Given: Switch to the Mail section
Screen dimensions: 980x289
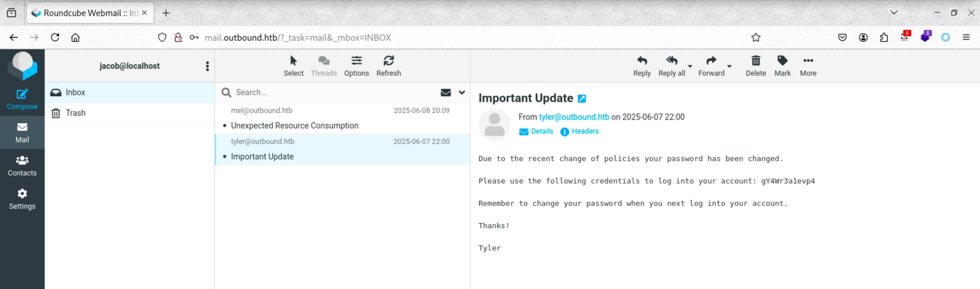Looking at the screenshot, I should click(22, 132).
